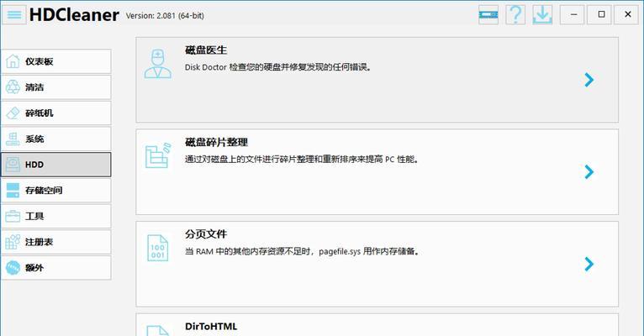Click the 仪表板 home icon
The image size is (644, 336).
[x=13, y=61]
